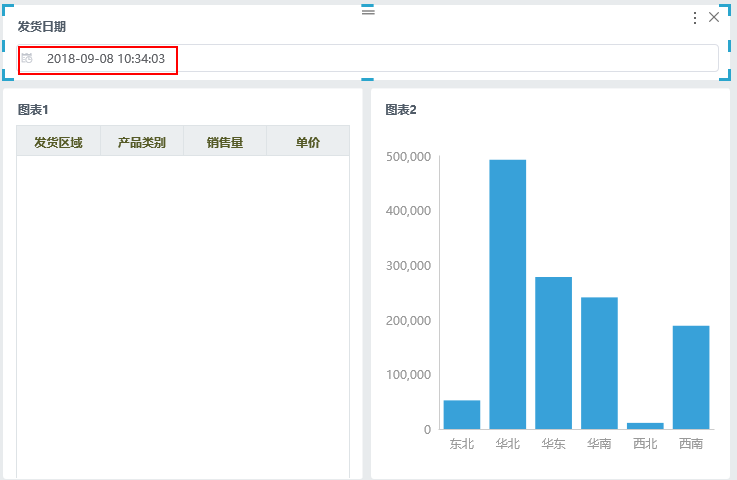Click the 300,000 y-axis value
The height and width of the screenshot is (480, 737).
[x=408, y=266]
